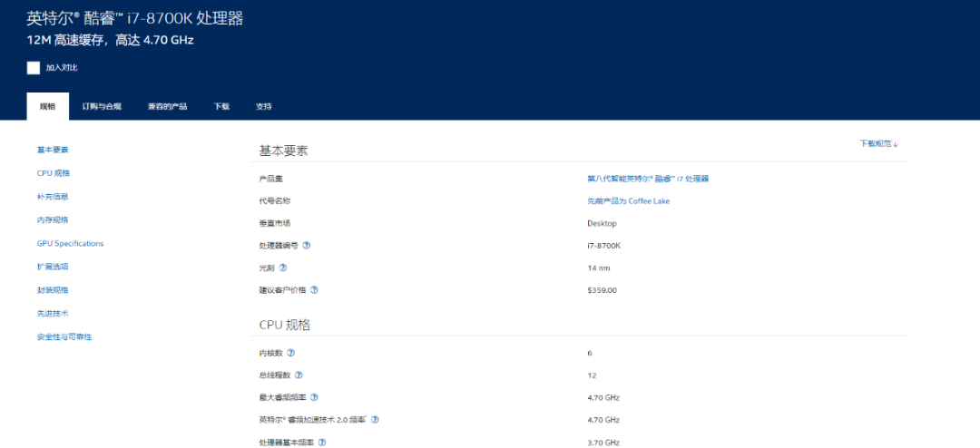Screen dimensions: 980x448
Task: Click the 产品集 row label
Action: tap(271, 179)
